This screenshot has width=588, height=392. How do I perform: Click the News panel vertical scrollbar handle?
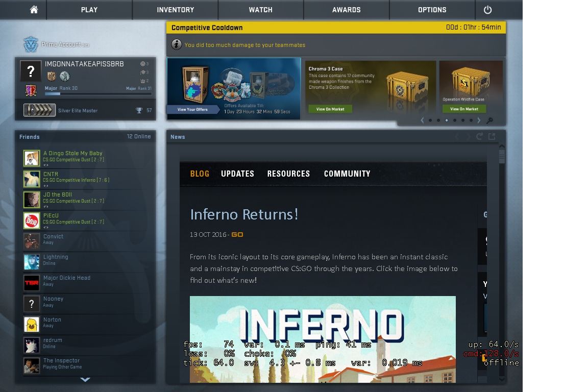[501, 156]
